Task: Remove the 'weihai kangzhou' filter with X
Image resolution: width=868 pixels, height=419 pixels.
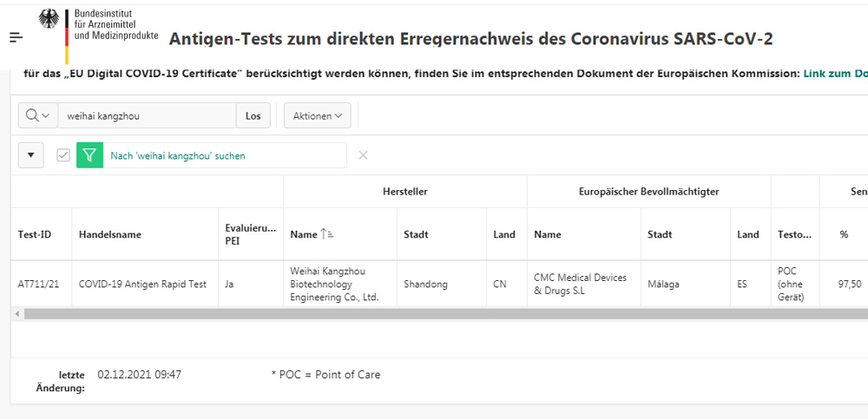Action: [363, 155]
